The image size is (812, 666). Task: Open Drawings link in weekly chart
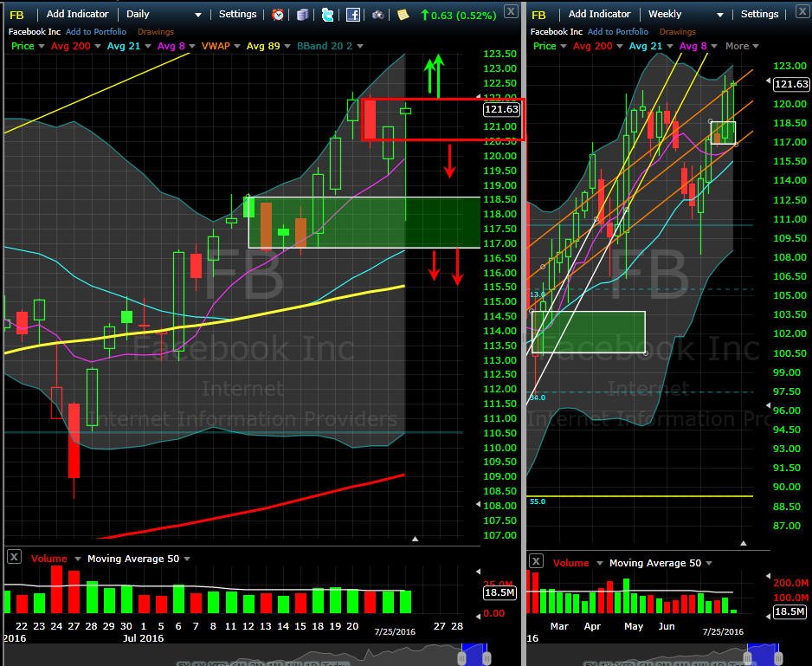pyautogui.click(x=677, y=32)
